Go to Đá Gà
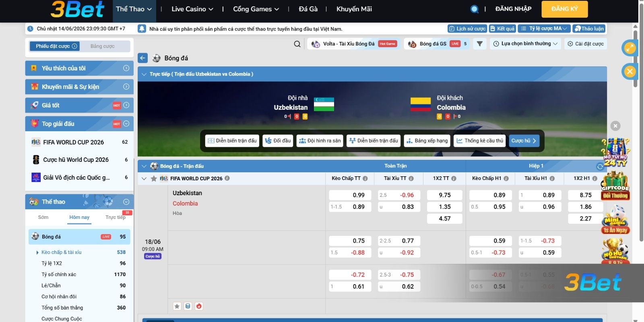The height and width of the screenshot is (322, 644). [x=308, y=9]
